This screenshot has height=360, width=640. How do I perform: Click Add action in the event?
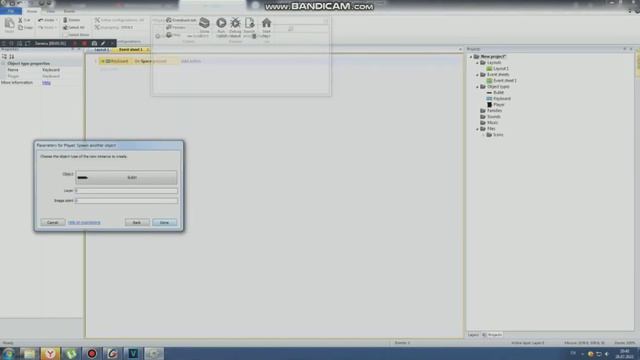pyautogui.click(x=191, y=61)
